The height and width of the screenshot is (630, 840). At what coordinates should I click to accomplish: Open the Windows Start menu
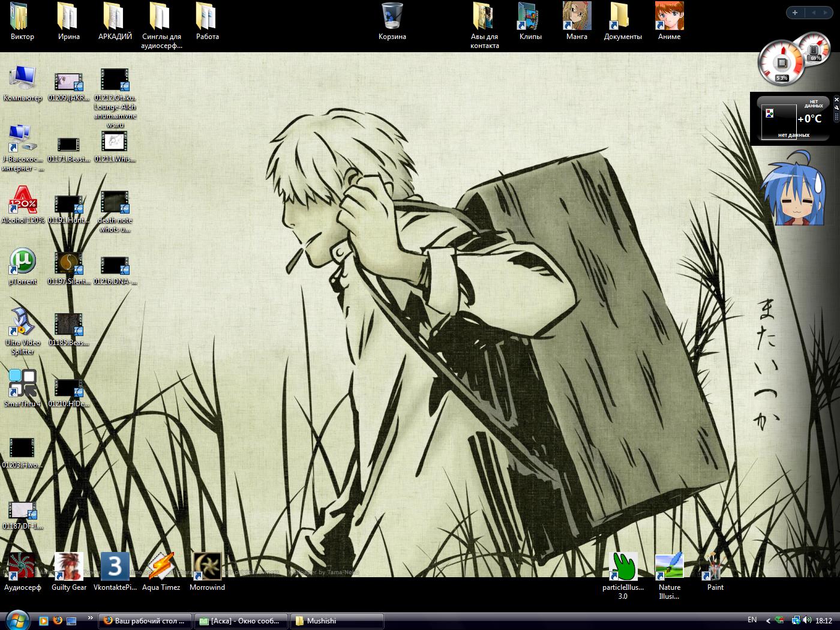point(17,620)
